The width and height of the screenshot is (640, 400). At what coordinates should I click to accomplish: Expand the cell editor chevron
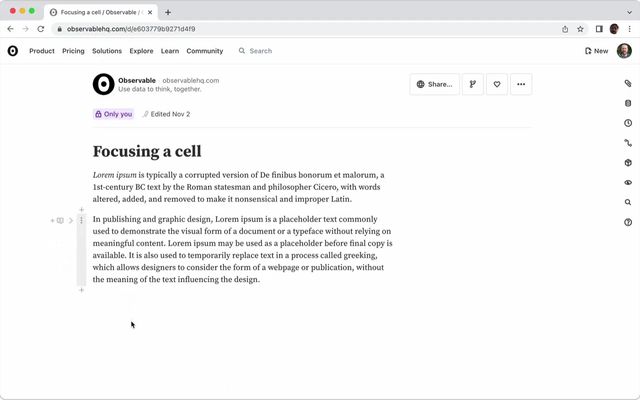(71, 220)
